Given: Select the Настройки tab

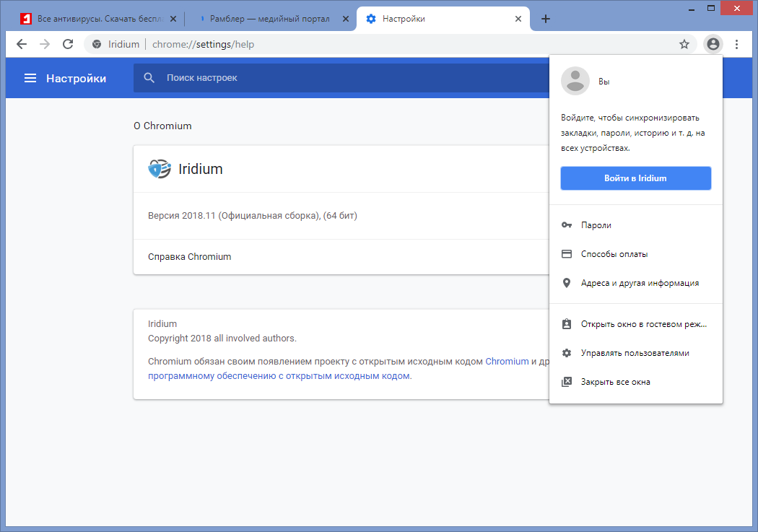Looking at the screenshot, I should pos(443,19).
